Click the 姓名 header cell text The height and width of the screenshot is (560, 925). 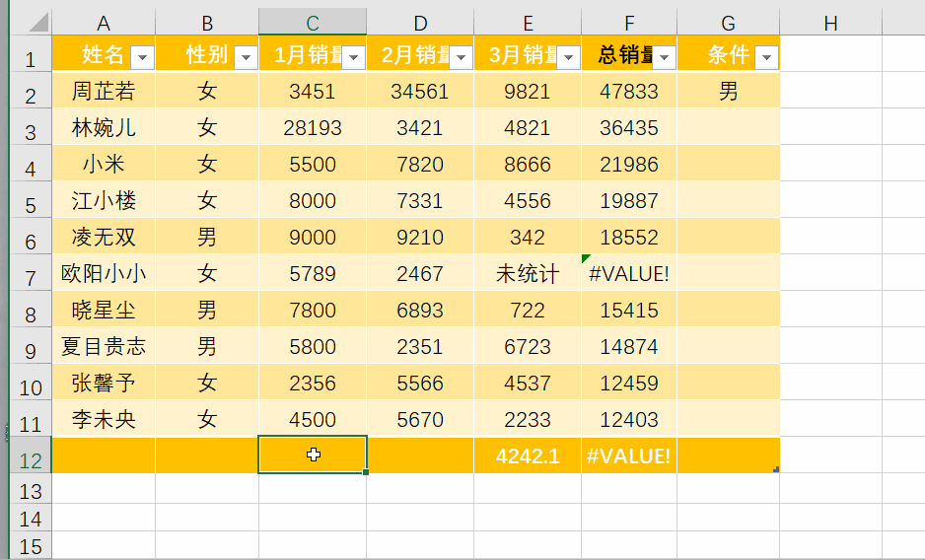pos(103,54)
